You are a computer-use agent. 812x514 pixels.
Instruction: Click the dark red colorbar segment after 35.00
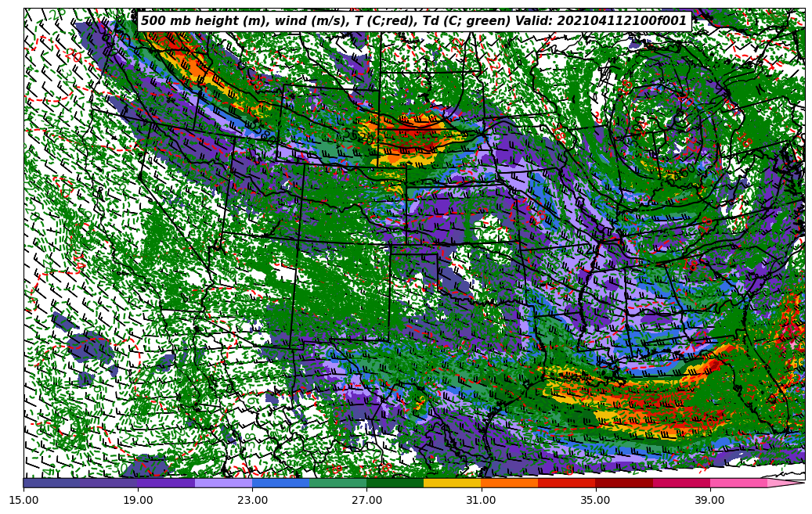tap(624, 483)
